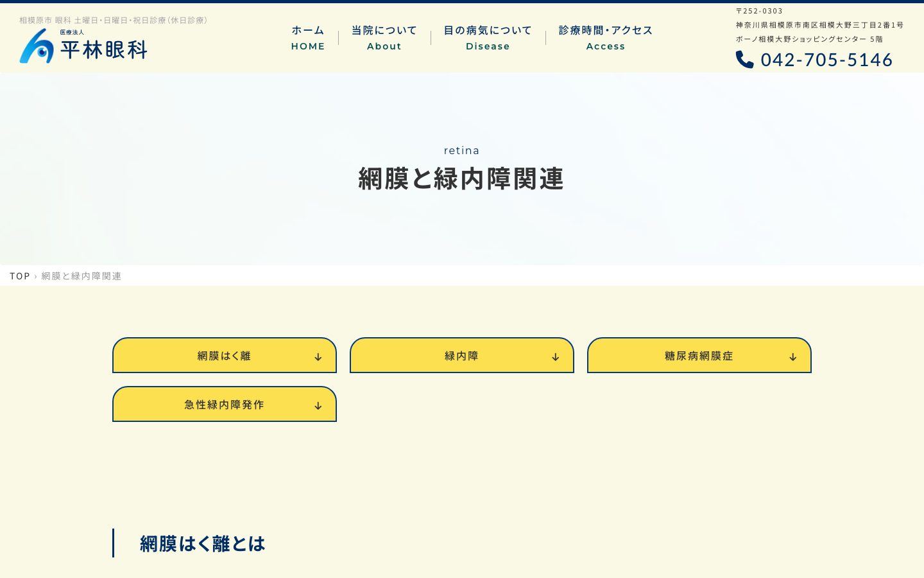This screenshot has height=578, width=924.
Task: Jump to the 急性緑内障発作 section
Action: coord(225,404)
